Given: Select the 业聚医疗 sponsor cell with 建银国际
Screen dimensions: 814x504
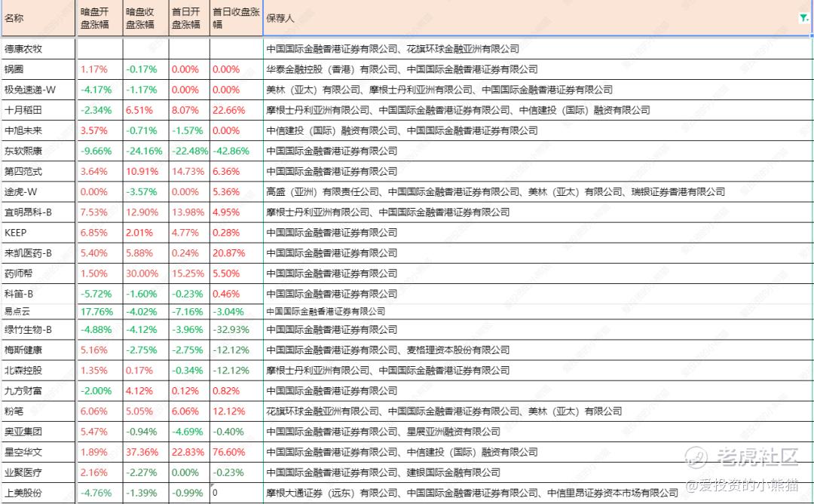Looking at the screenshot, I should click(x=538, y=472).
